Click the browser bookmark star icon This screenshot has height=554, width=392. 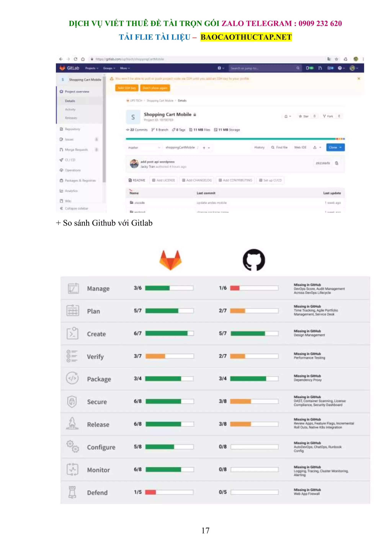coord(336,59)
